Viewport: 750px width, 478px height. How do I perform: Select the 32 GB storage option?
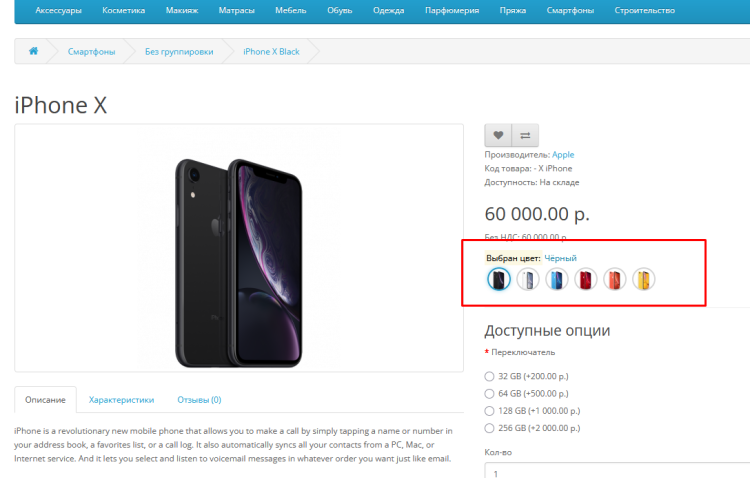pos(489,376)
